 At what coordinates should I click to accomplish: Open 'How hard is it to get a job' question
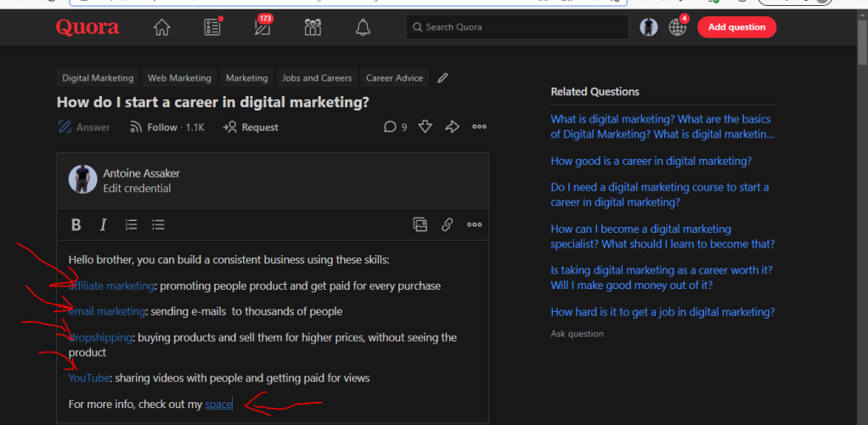(662, 312)
